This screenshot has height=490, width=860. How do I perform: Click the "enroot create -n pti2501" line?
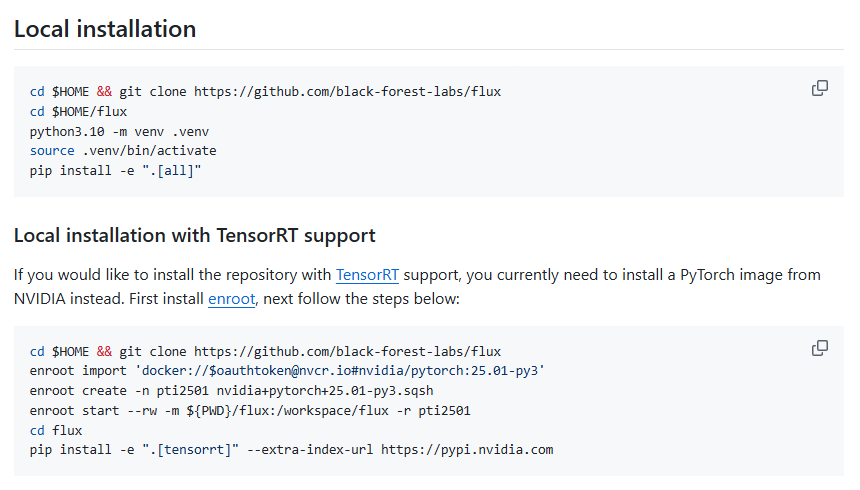pyautogui.click(x=231, y=390)
